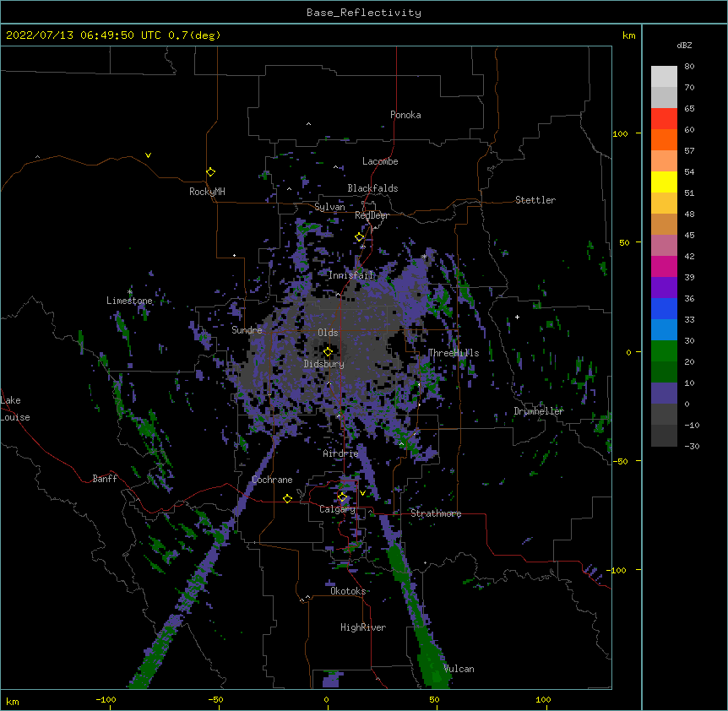Click the -100 tick label on the bottom axis
728x711 pixels.
tap(106, 699)
